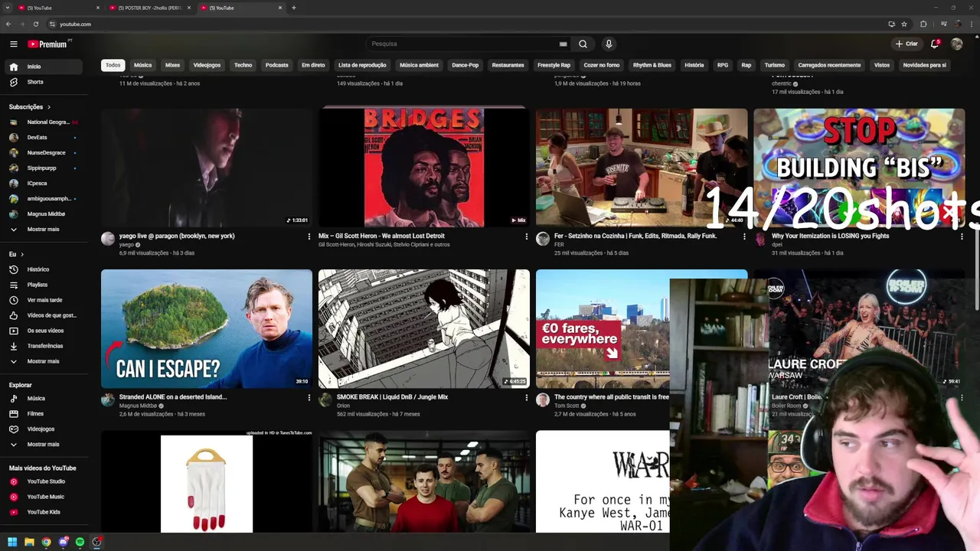The height and width of the screenshot is (551, 980).
Task: Open Magnus Midtbø subscription channel
Action: 44,214
